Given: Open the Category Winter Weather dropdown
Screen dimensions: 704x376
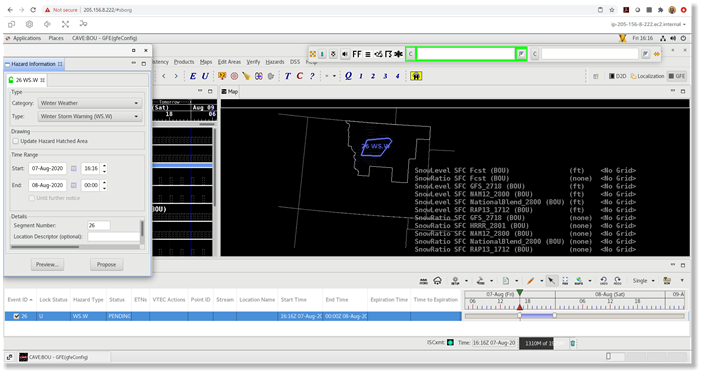Looking at the screenshot, I should (90, 103).
